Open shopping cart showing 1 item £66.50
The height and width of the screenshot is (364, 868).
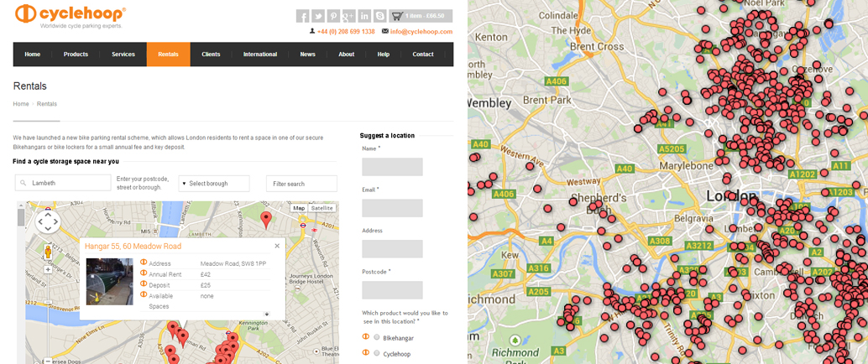click(x=421, y=16)
